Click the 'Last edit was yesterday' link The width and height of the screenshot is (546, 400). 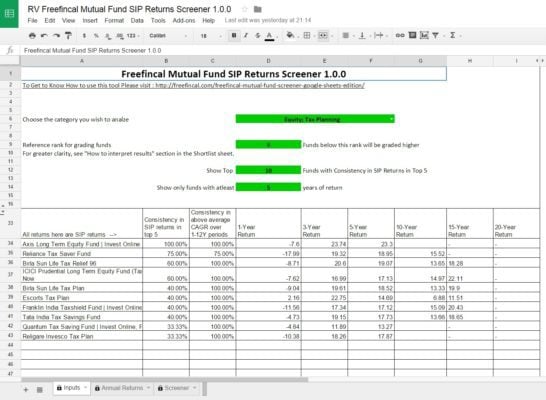[268, 21]
